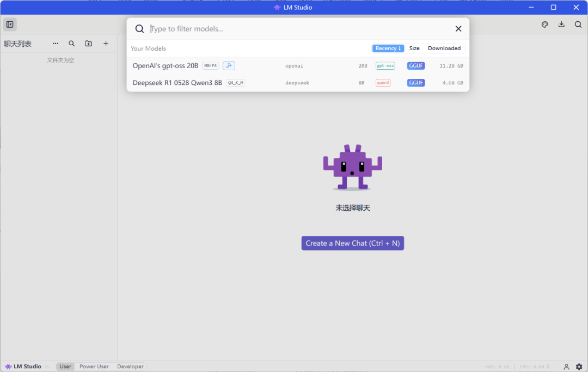Load Deepseek R1 0528 Qwen3 8B model
Image resolution: width=588 pixels, height=372 pixels.
point(298,82)
